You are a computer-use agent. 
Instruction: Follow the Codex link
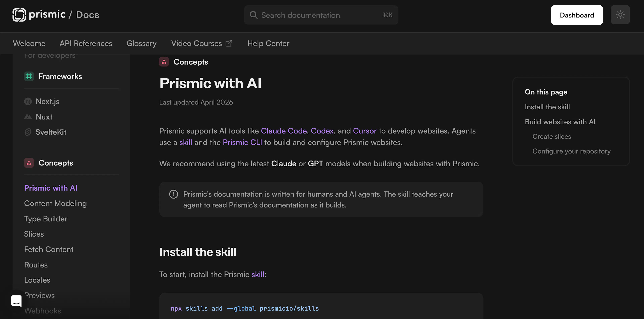tap(322, 131)
